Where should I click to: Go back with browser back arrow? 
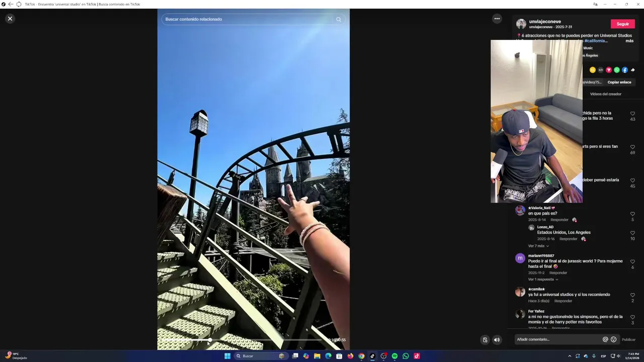pos(11,4)
